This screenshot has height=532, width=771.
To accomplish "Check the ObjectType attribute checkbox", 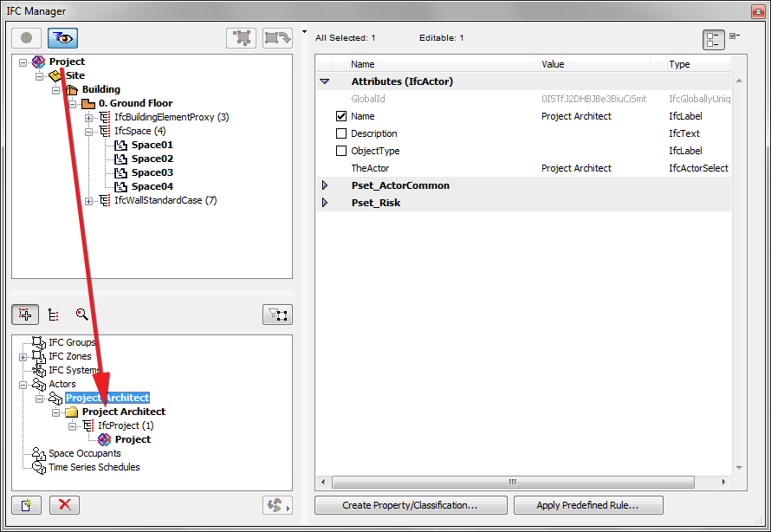I will click(x=341, y=151).
